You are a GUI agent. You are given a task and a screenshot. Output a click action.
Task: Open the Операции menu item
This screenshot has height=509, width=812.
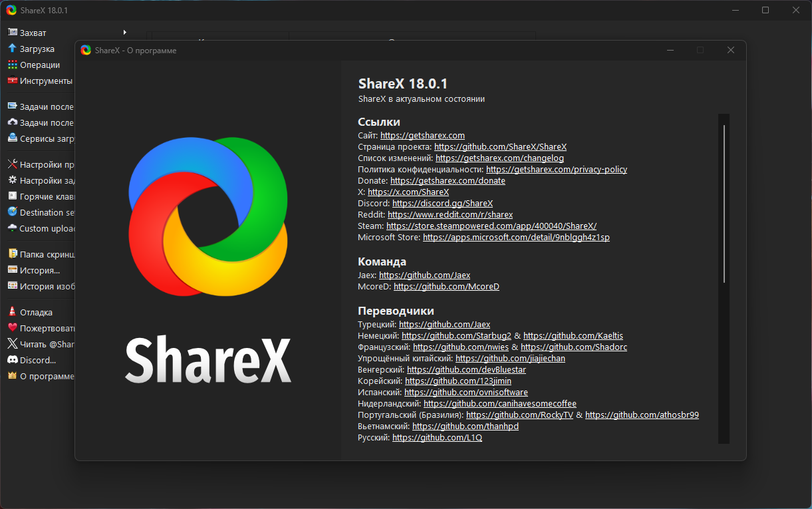40,65
